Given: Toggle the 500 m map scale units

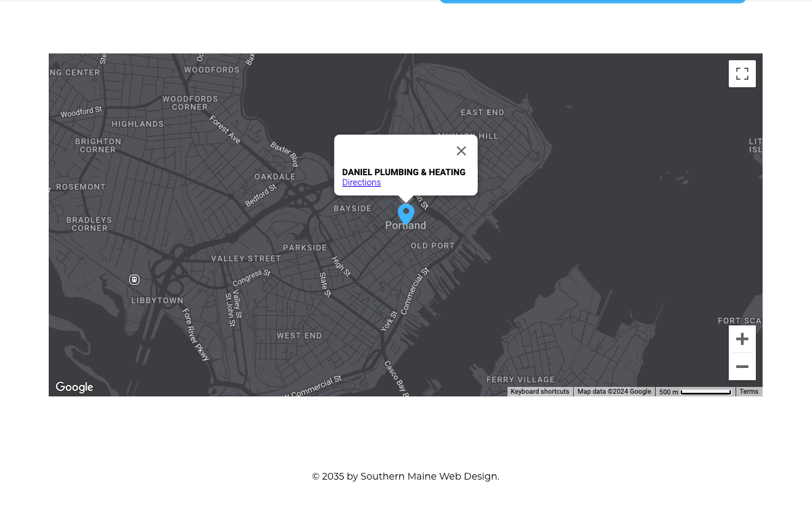Looking at the screenshot, I should 696,392.
